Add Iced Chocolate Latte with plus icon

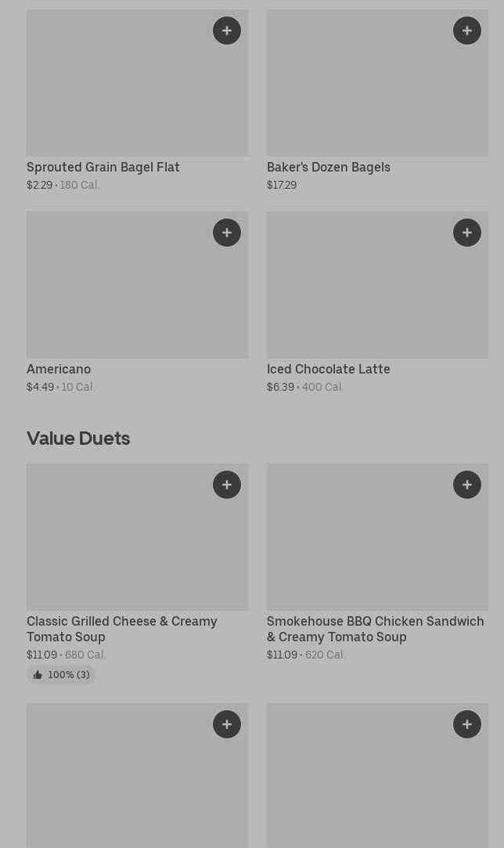[x=467, y=233]
